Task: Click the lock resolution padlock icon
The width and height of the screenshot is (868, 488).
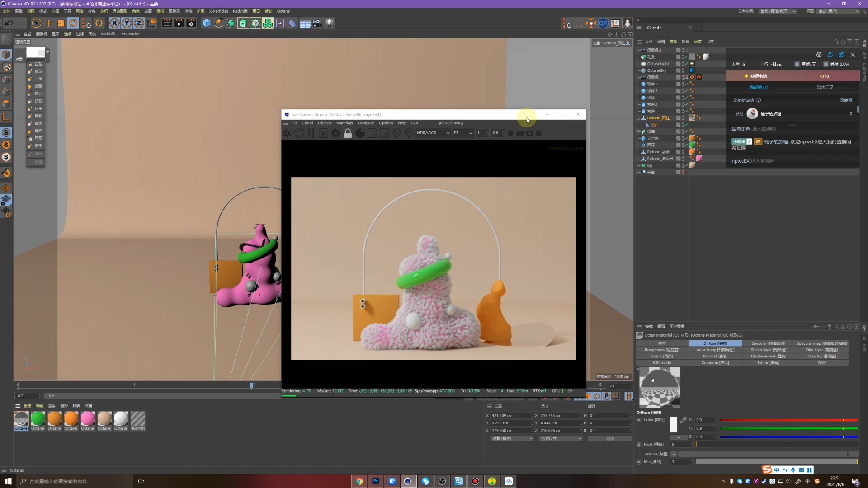Action: click(x=348, y=133)
